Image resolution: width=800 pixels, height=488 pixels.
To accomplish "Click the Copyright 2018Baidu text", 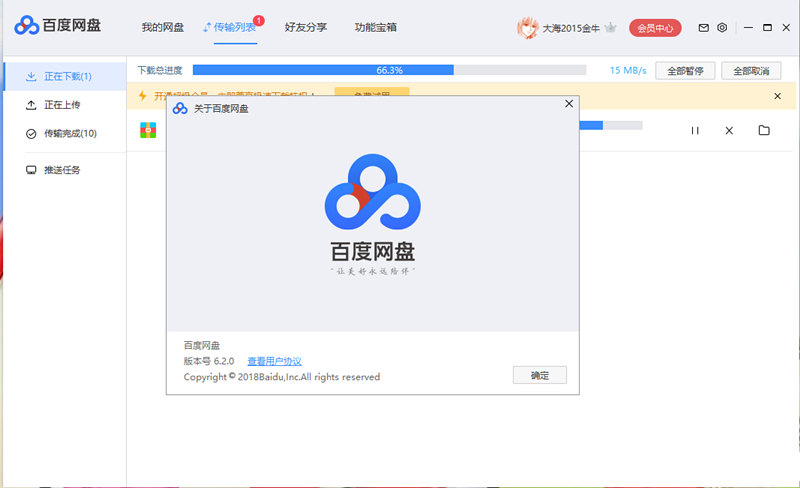I will tap(282, 377).
